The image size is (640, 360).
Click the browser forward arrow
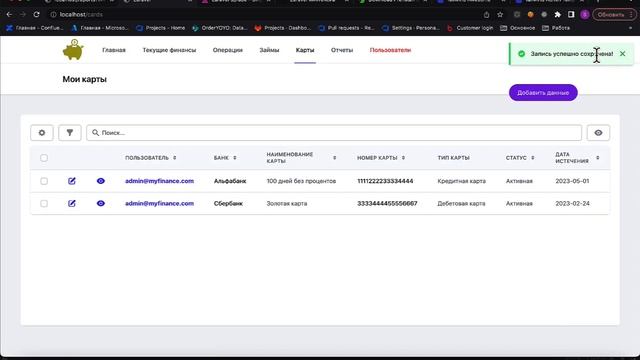(23, 14)
